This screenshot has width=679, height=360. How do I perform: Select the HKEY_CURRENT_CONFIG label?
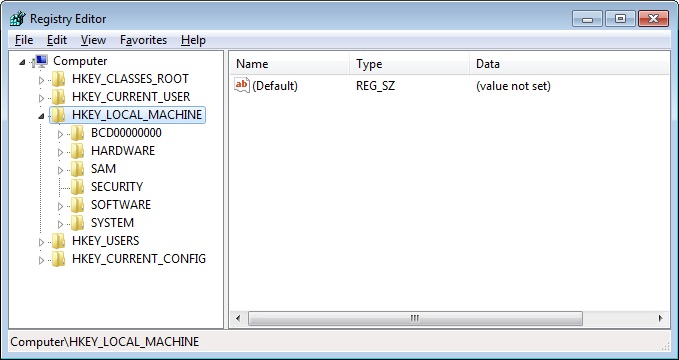coord(139,259)
